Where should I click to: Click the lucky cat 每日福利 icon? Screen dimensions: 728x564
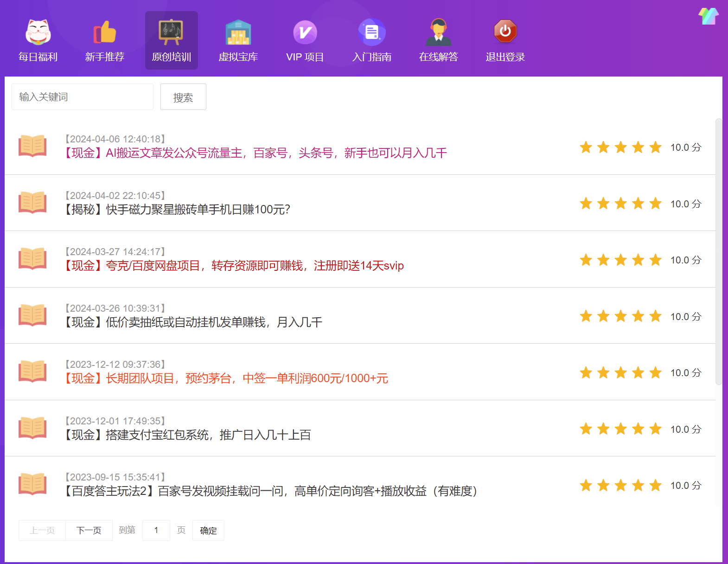tap(38, 32)
